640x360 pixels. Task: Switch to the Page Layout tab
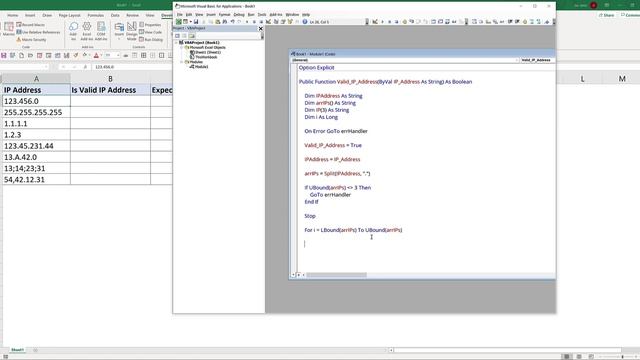point(69,15)
